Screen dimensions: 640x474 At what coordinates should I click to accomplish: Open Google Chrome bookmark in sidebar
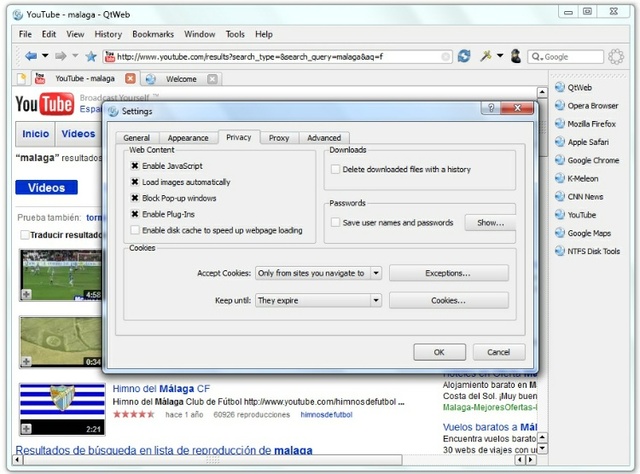click(x=587, y=160)
